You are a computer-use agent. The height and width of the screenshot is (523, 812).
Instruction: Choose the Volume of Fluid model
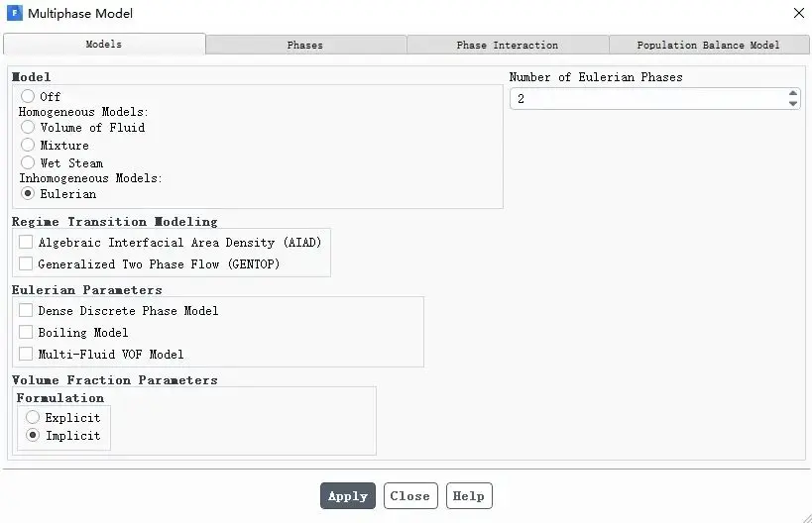pyautogui.click(x=28, y=127)
